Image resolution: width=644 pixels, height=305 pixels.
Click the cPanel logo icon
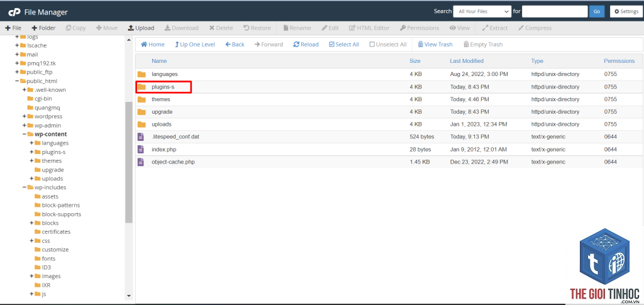14,13
